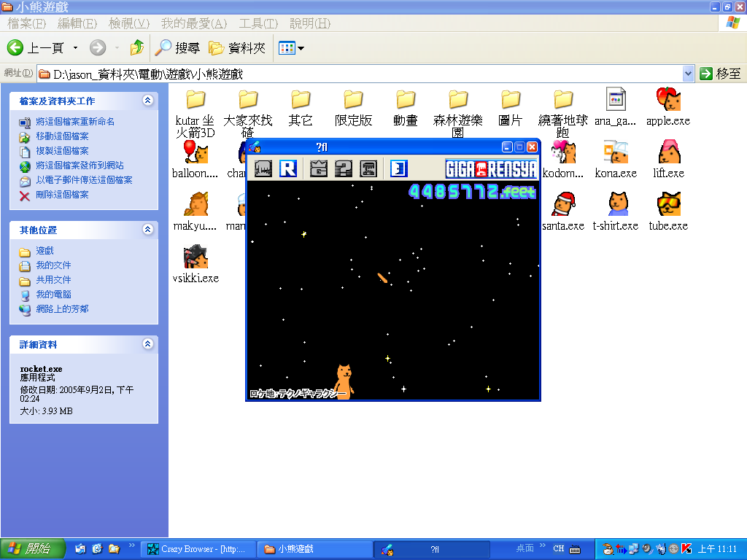Screen dimensions: 747x560
Task: Click the taskbar clock 上午 11:11
Action: [x=717, y=549]
